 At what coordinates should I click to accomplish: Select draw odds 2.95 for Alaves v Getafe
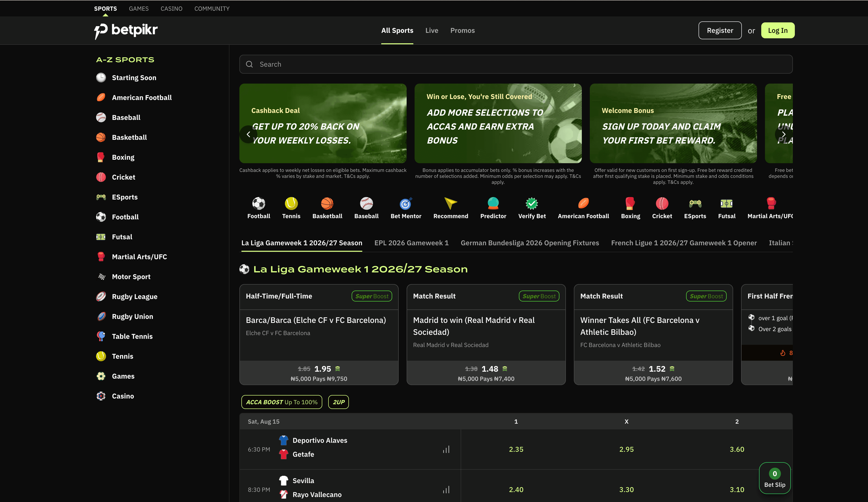[626, 449]
